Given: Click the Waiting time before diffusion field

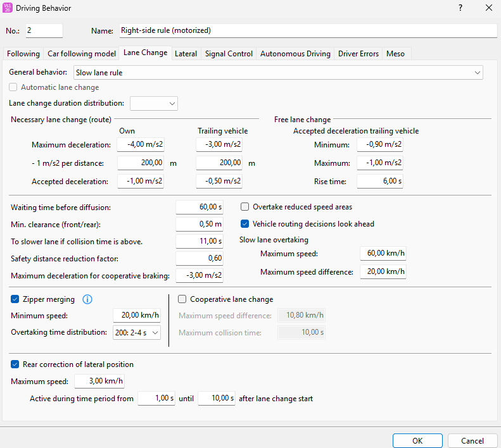Looking at the screenshot, I should tap(200, 207).
